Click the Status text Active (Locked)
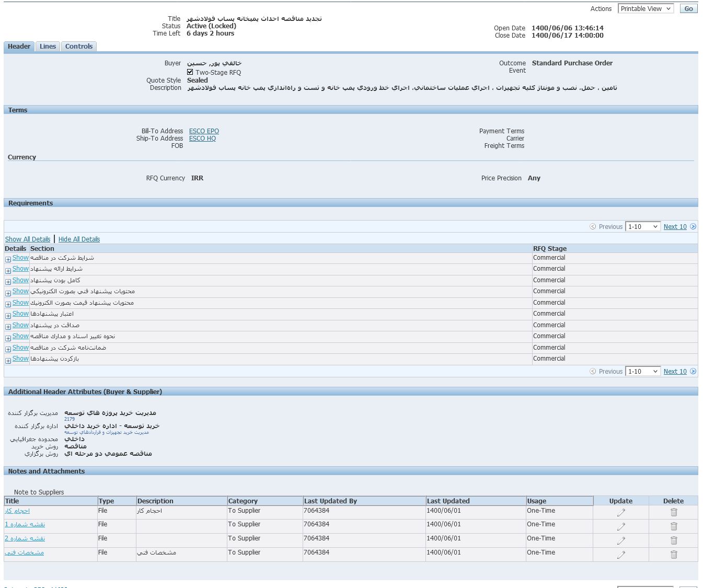The image size is (703, 588). pos(211,26)
